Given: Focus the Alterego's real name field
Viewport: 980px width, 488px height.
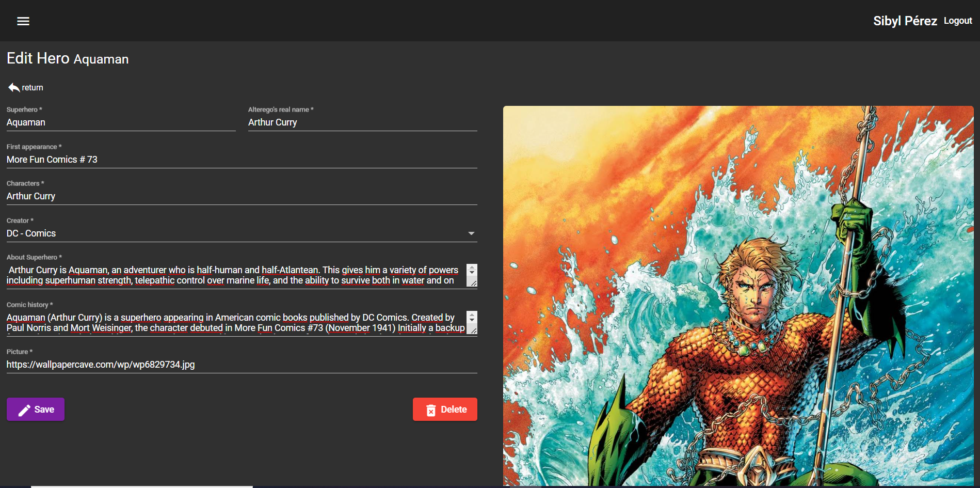Looking at the screenshot, I should tap(363, 122).
